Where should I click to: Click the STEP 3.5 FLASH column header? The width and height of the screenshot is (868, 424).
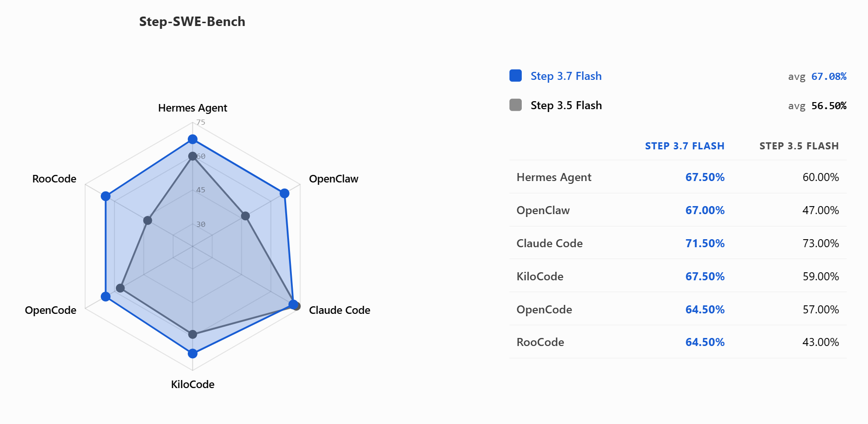coord(799,146)
